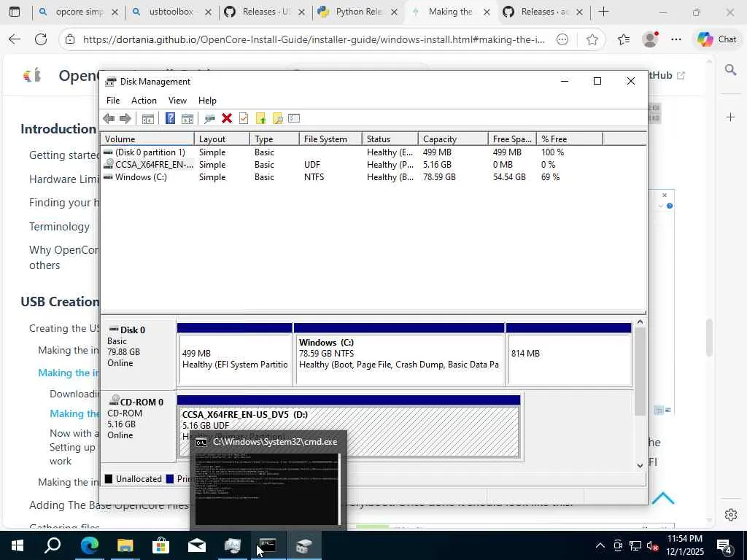This screenshot has height=560, width=747.
Task: Click the Tab actions icon at top-left
Action: click(15, 12)
